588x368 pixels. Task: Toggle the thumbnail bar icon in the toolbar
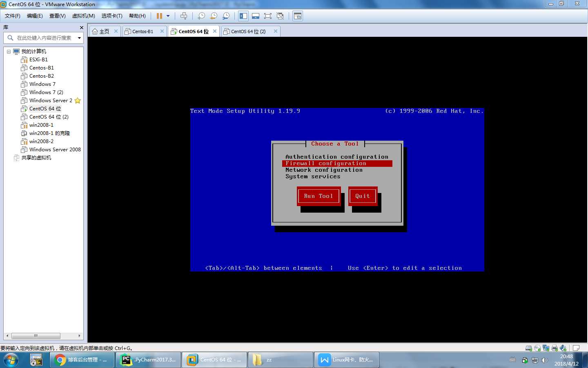(256, 16)
